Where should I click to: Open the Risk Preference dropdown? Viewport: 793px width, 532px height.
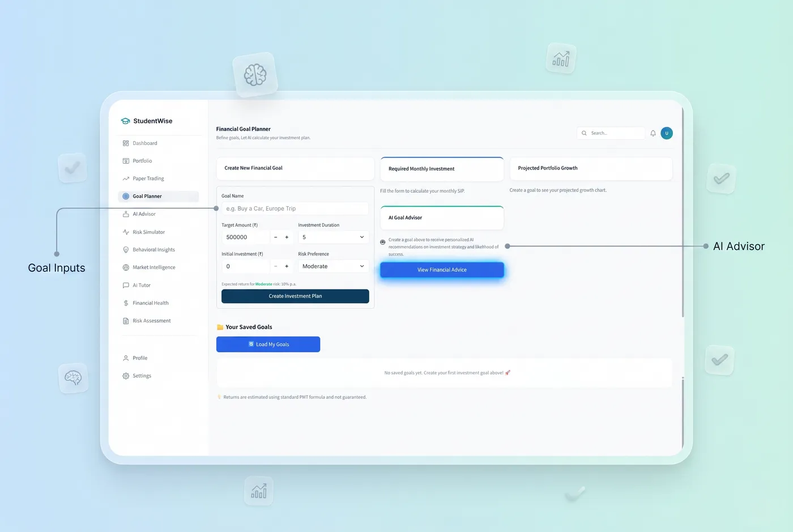pos(333,266)
